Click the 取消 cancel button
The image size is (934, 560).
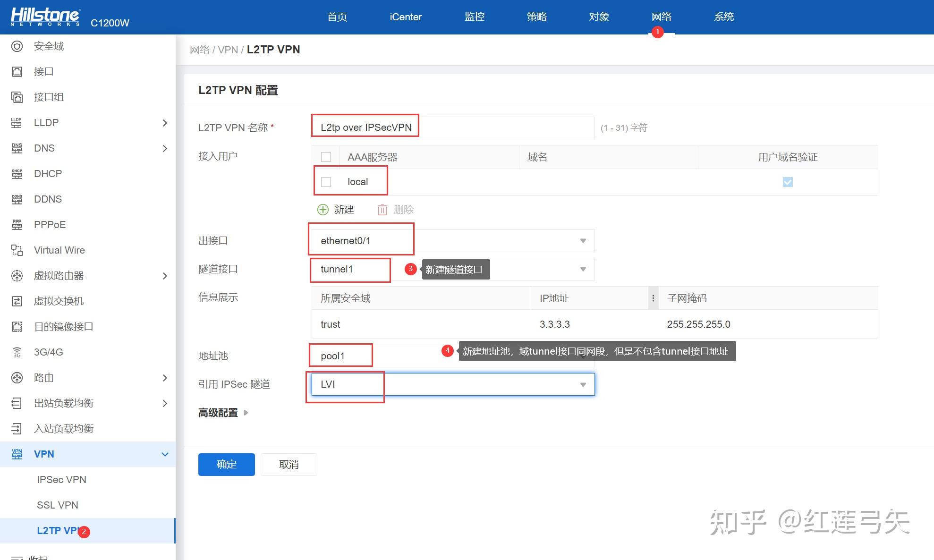(x=289, y=465)
